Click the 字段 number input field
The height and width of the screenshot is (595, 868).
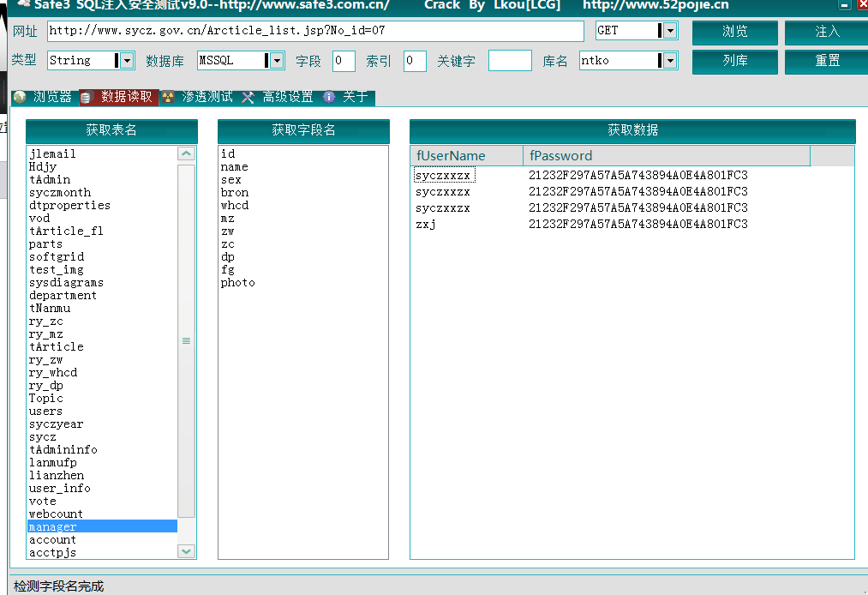click(344, 61)
